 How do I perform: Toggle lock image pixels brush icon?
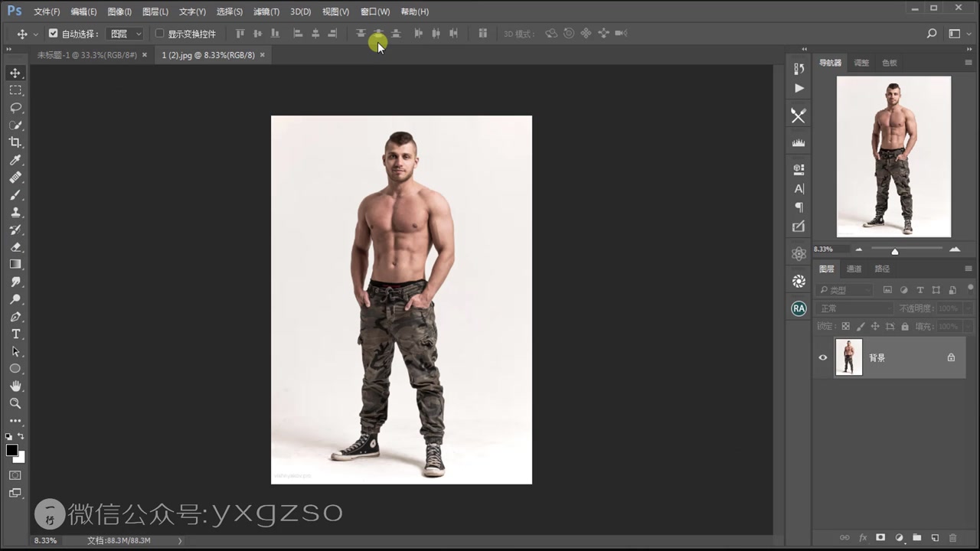[x=861, y=327]
